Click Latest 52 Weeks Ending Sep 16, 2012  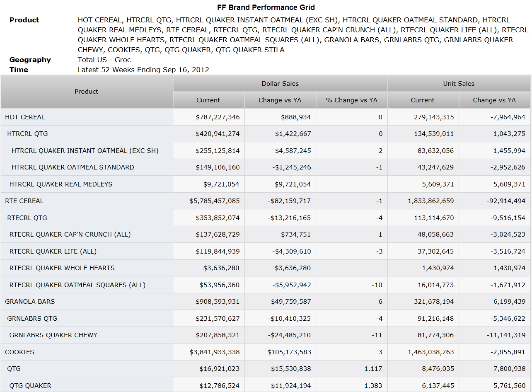pyautogui.click(x=143, y=70)
